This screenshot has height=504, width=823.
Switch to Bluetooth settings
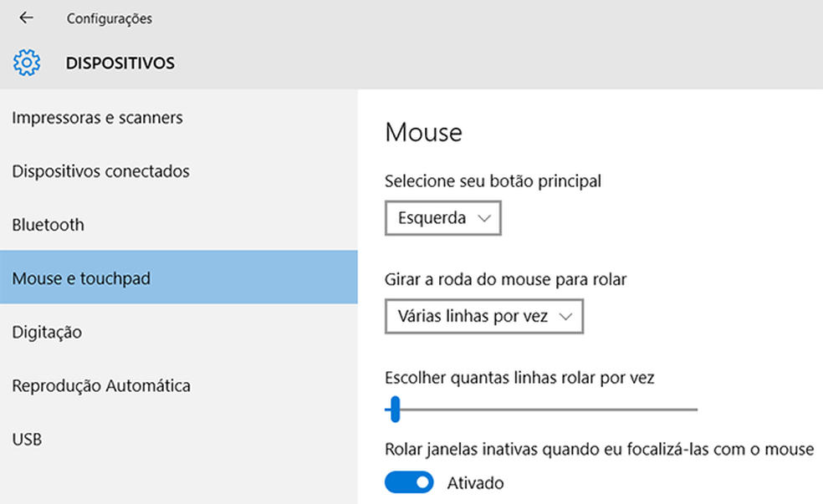coord(48,225)
